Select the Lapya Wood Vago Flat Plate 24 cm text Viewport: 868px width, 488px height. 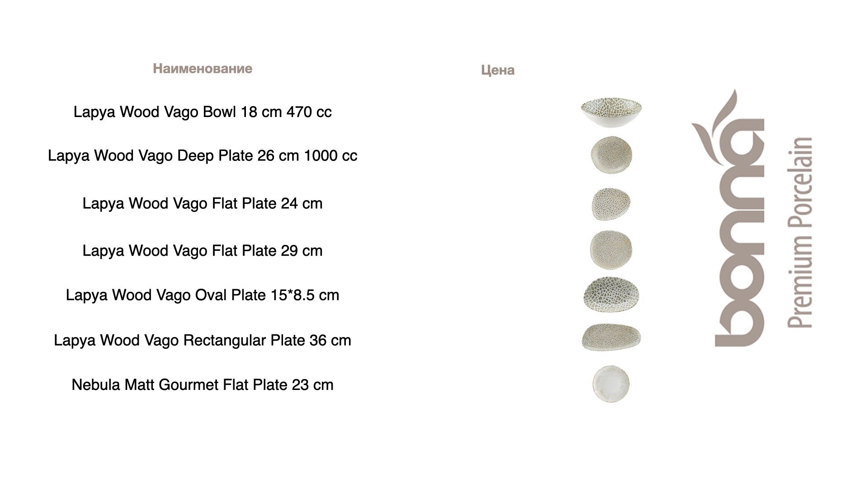tap(203, 203)
